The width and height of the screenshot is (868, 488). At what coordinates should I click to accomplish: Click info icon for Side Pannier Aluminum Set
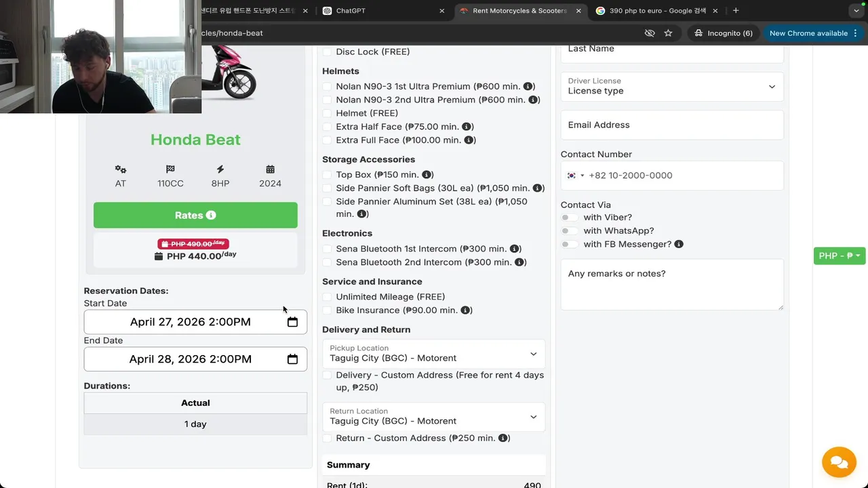click(x=361, y=214)
